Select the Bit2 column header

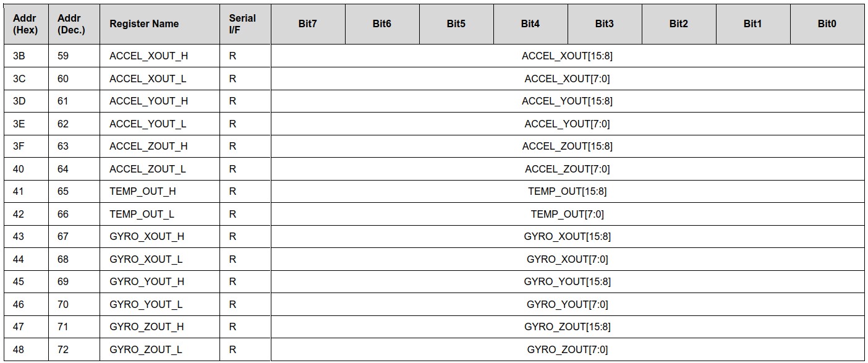678,23
